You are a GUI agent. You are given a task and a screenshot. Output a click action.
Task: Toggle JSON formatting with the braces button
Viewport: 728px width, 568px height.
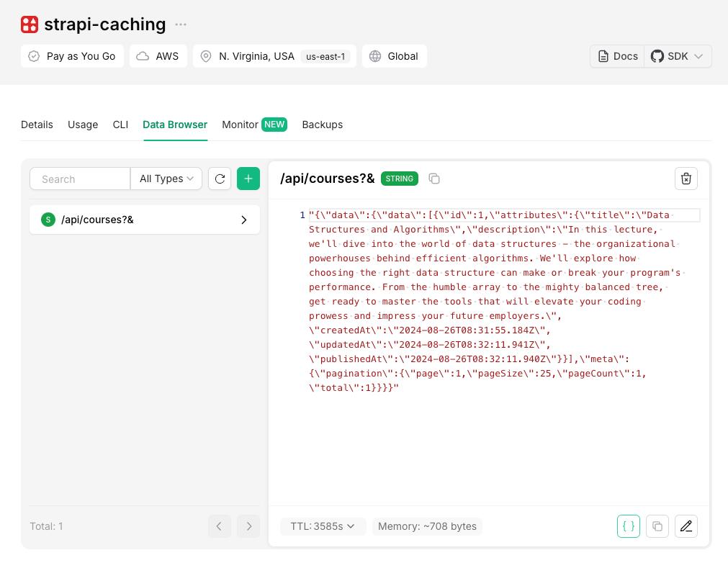(628, 526)
